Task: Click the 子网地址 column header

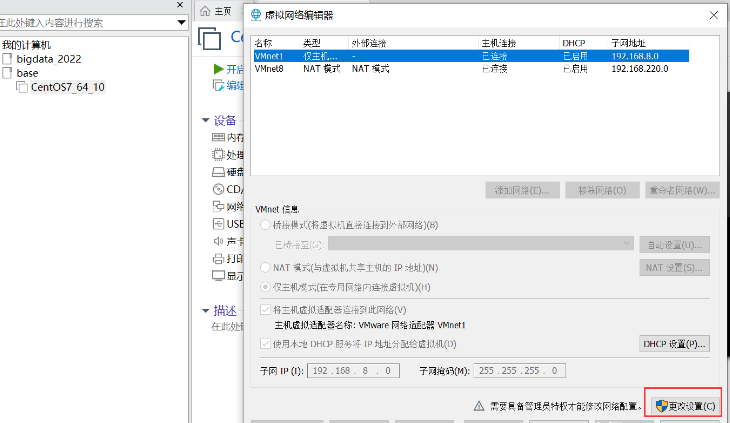Action: click(x=649, y=43)
